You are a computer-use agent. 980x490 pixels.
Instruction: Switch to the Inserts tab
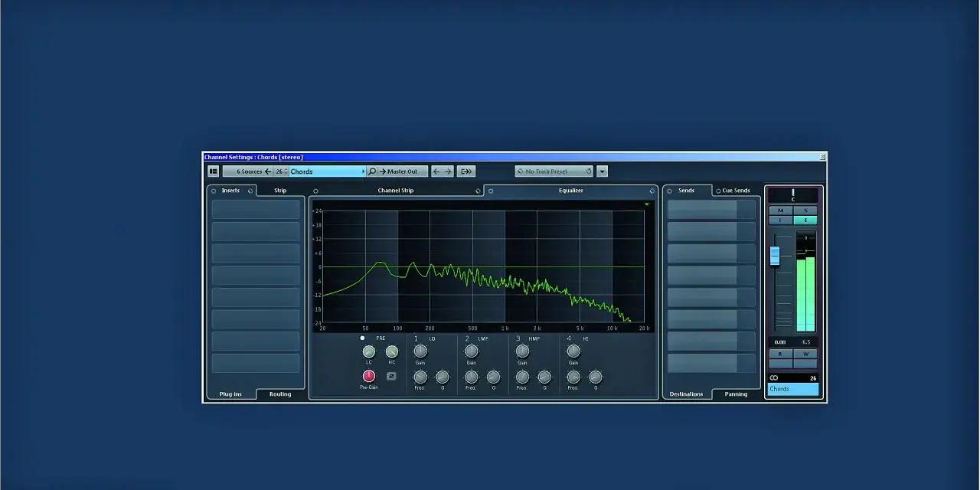click(x=230, y=191)
